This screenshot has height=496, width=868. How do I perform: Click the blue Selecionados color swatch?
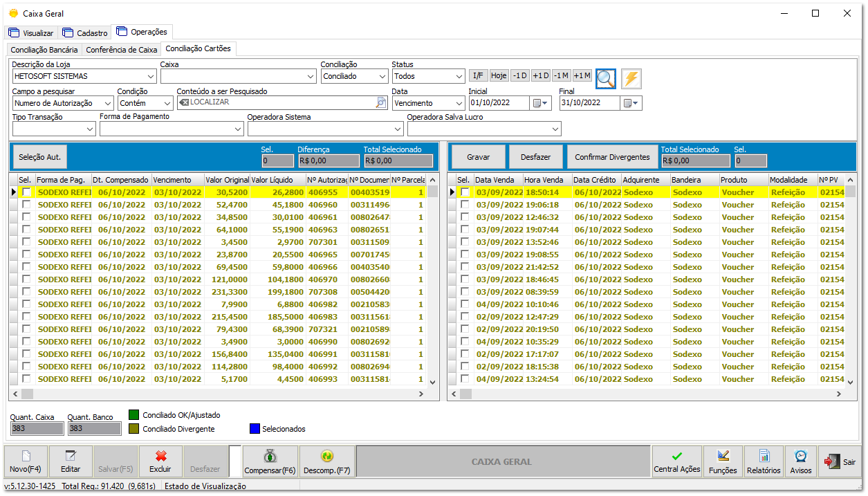pos(255,429)
